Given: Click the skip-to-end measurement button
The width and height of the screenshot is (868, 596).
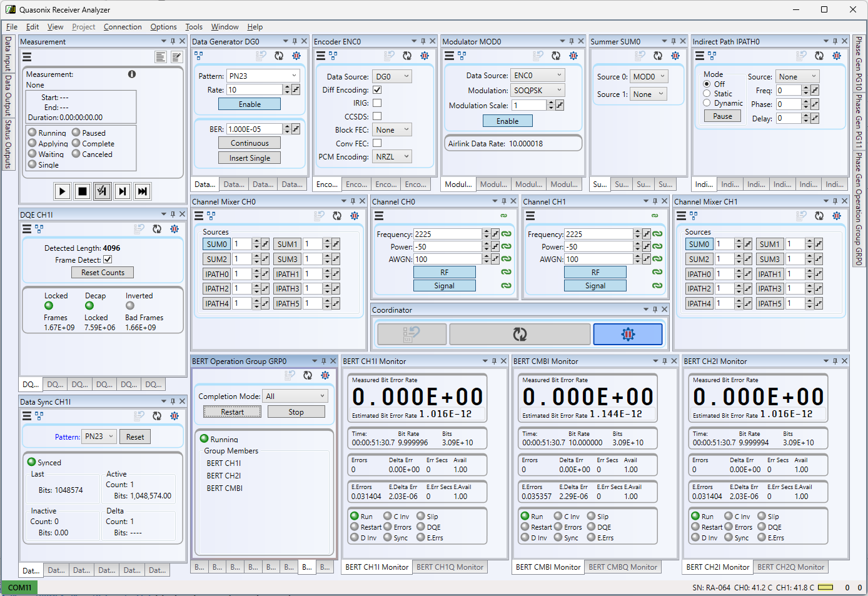Looking at the screenshot, I should tap(143, 191).
